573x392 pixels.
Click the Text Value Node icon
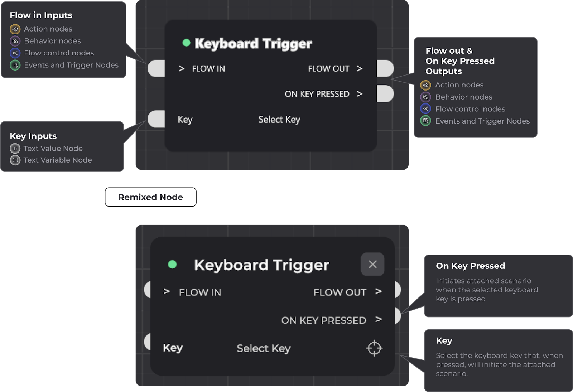pos(15,149)
